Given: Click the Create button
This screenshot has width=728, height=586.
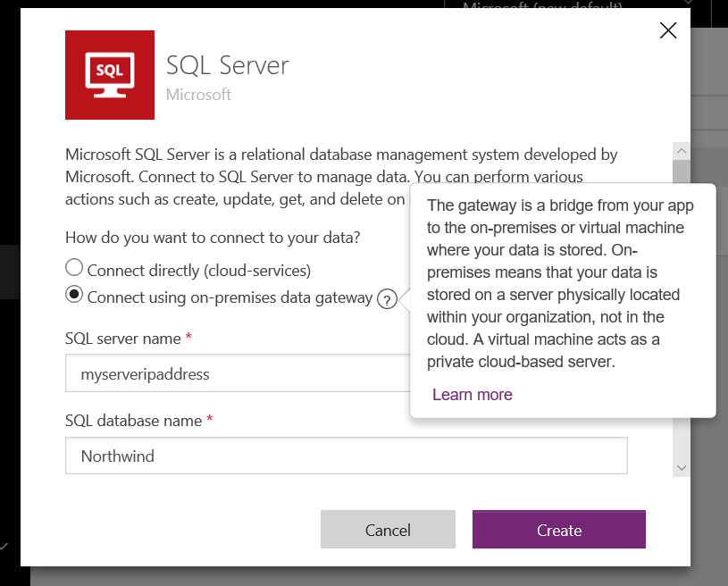Looking at the screenshot, I should (x=558, y=529).
